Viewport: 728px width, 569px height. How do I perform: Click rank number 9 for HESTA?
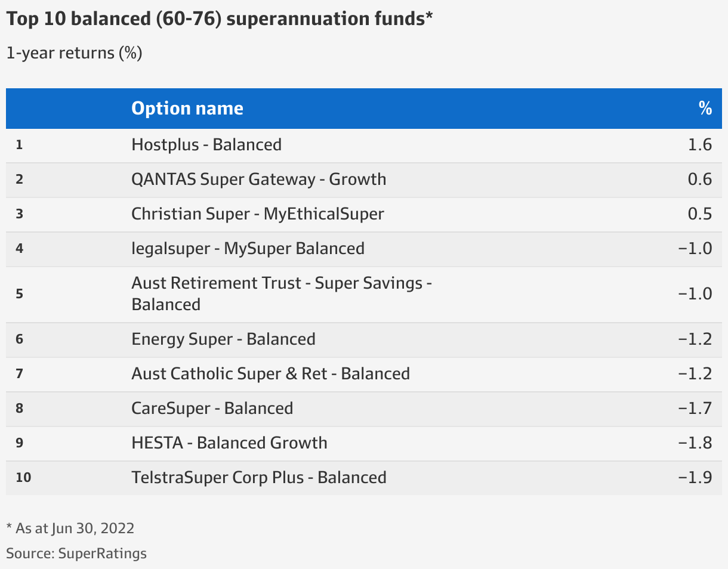pos(19,443)
